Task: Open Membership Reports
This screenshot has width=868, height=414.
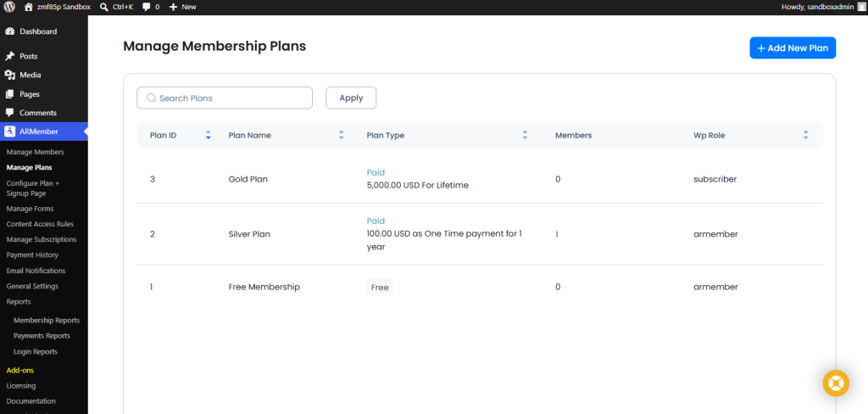Action: [47, 321]
